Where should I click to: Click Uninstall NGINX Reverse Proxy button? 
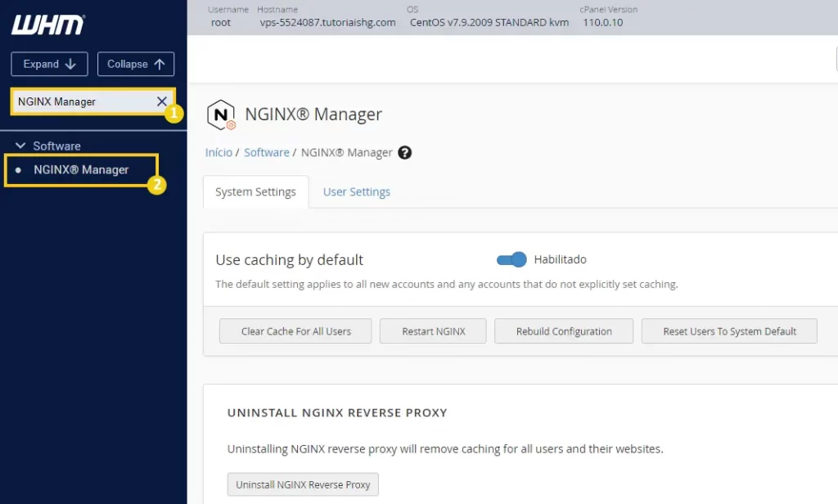[x=303, y=484]
